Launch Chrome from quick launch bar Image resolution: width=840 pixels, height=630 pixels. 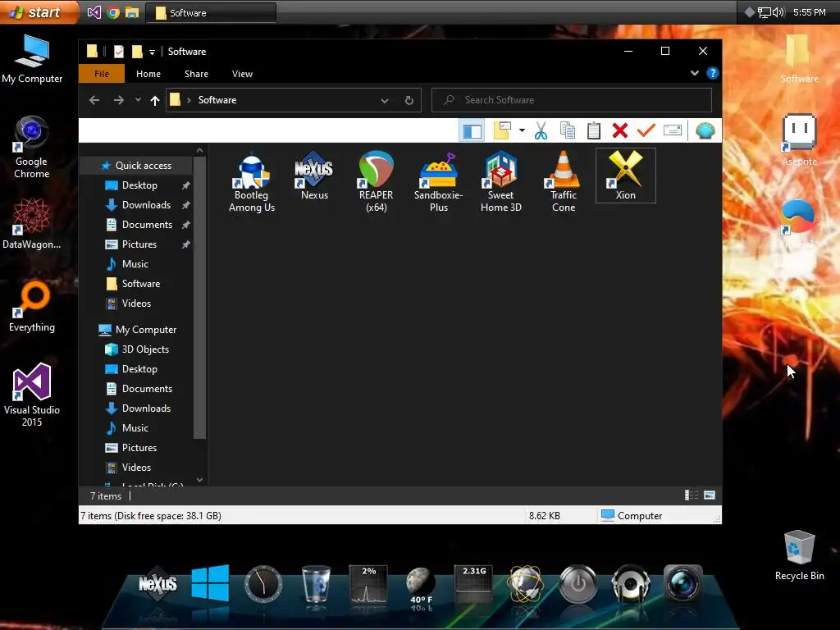click(x=113, y=12)
